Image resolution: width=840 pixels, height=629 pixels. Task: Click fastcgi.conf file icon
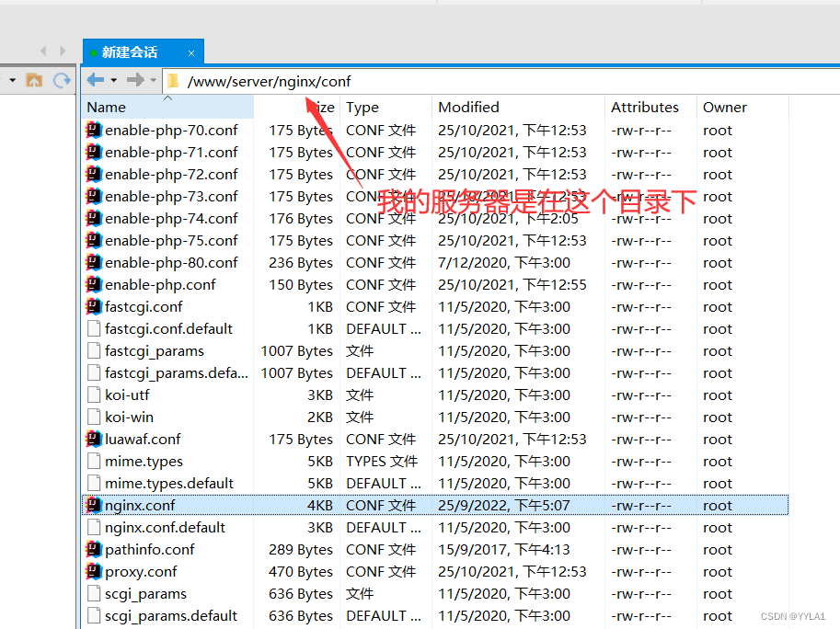94,307
